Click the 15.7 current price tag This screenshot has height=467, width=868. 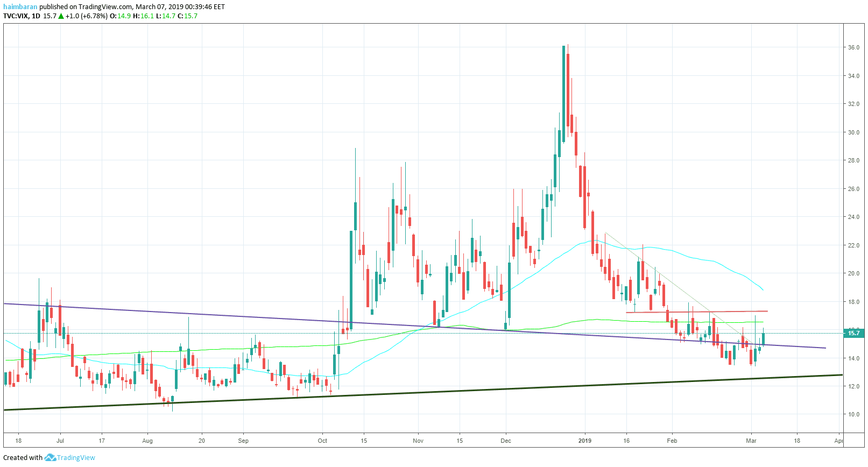[x=854, y=333]
